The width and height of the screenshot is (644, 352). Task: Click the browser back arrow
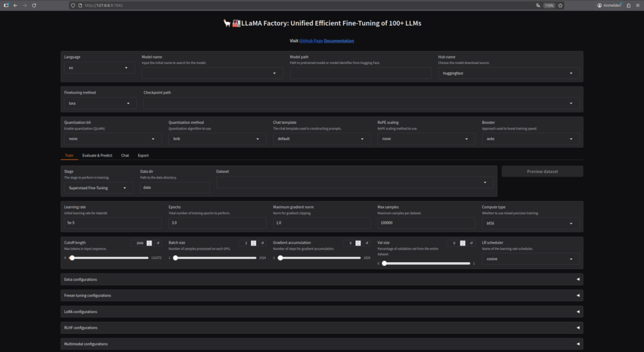tap(15, 5)
